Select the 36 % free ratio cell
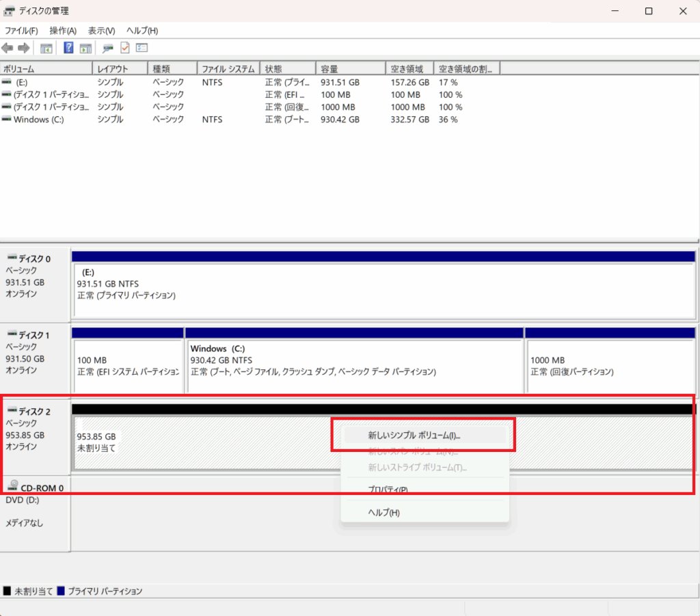Image resolution: width=700 pixels, height=616 pixels. pyautogui.click(x=448, y=120)
